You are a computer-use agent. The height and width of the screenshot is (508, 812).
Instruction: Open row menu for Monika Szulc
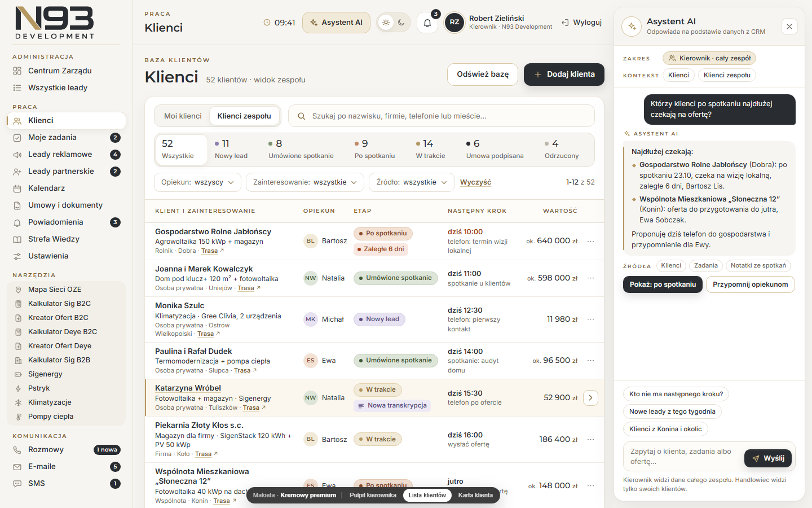coord(590,319)
